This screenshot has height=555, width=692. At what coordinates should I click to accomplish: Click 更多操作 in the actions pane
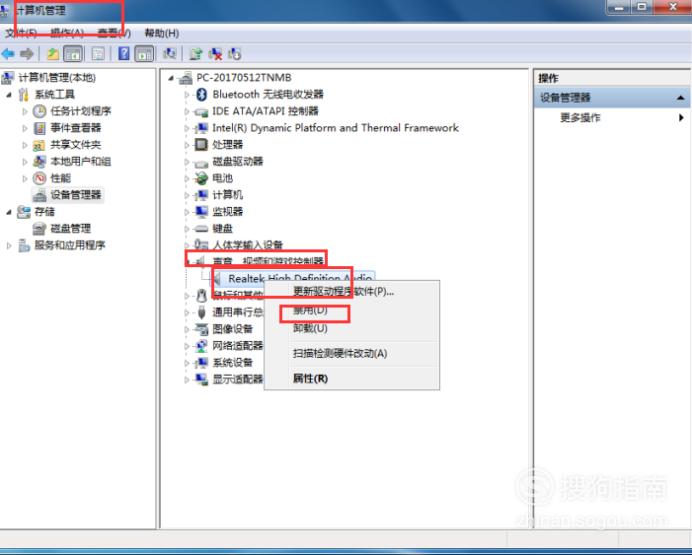[580, 117]
